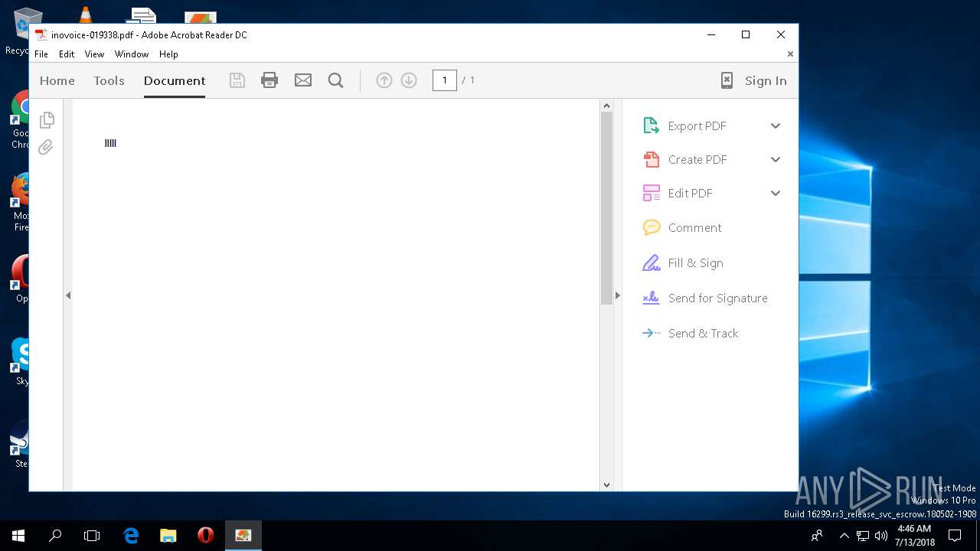Open the Action Center notification icon
980x551 pixels.
pyautogui.click(x=955, y=536)
